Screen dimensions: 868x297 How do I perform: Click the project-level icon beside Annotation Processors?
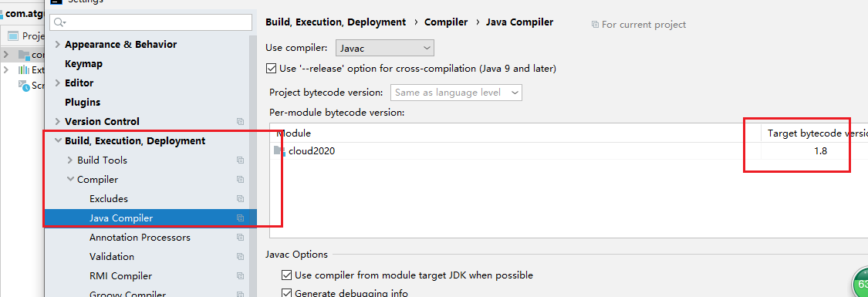[240, 238]
